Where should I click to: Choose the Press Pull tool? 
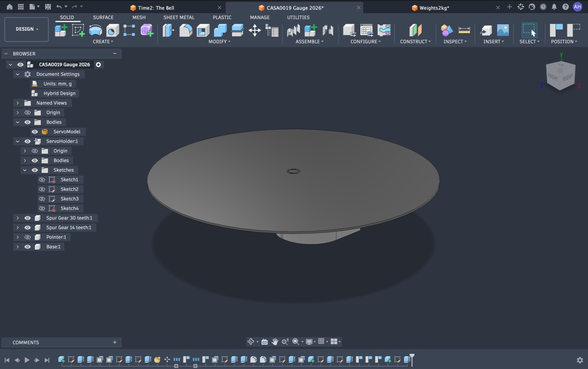click(168, 30)
